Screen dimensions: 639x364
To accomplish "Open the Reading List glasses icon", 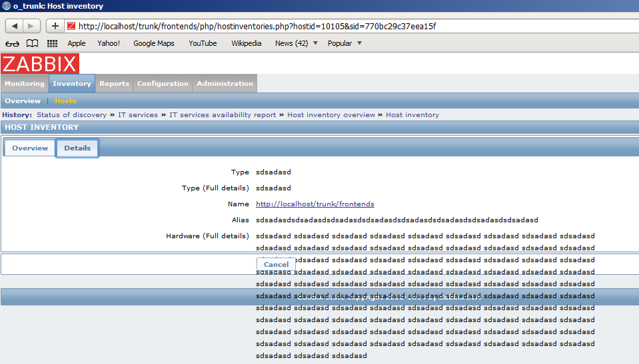I will 12,43.
